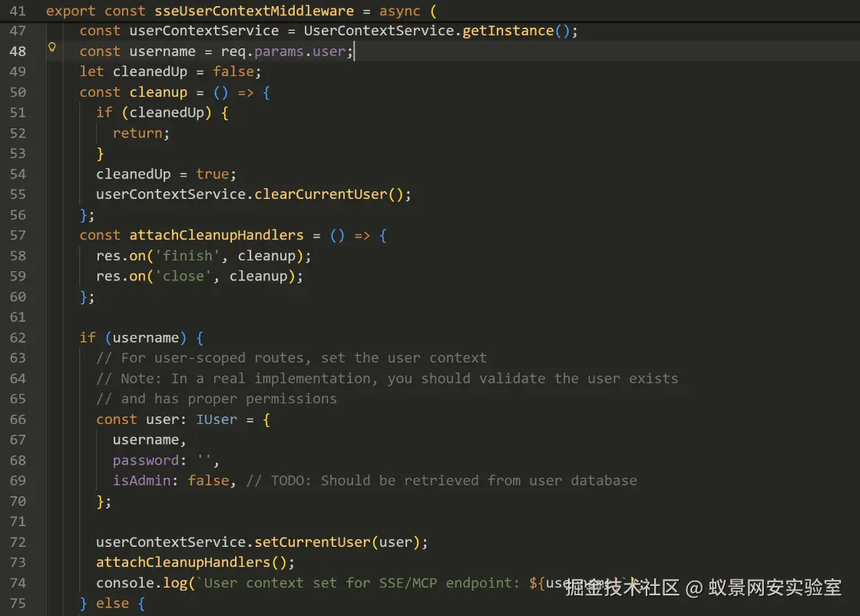860x616 pixels.
Task: Click the sseUserContextMiddleware identifier in the sticky header
Action: [x=254, y=11]
